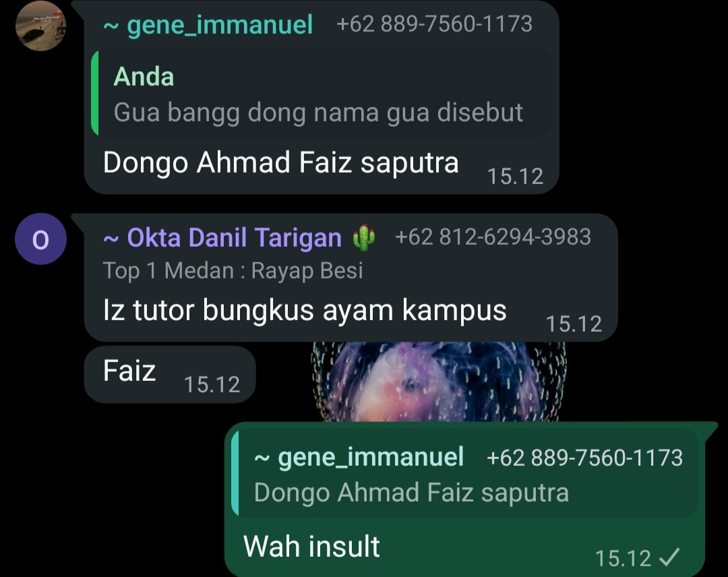Tap phone number +62 812-6294-3983
The height and width of the screenshot is (577, 728).
pos(493,237)
